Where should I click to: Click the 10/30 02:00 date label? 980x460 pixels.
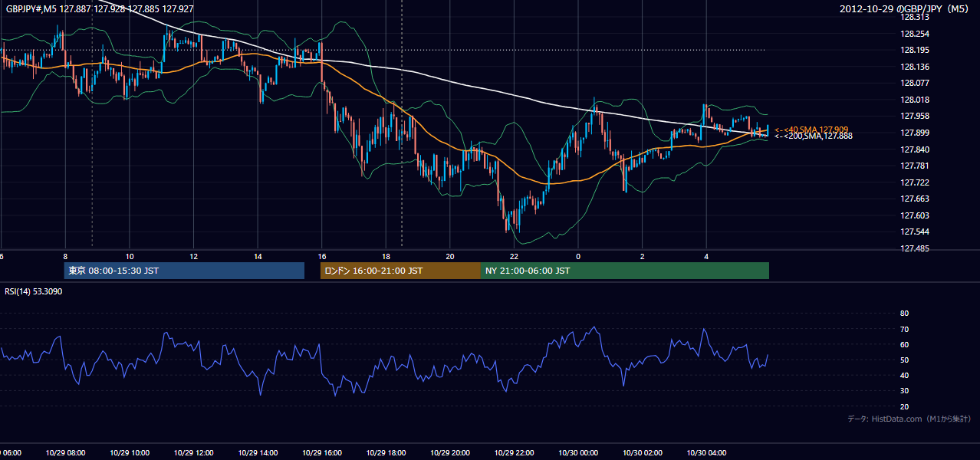pyautogui.click(x=642, y=452)
